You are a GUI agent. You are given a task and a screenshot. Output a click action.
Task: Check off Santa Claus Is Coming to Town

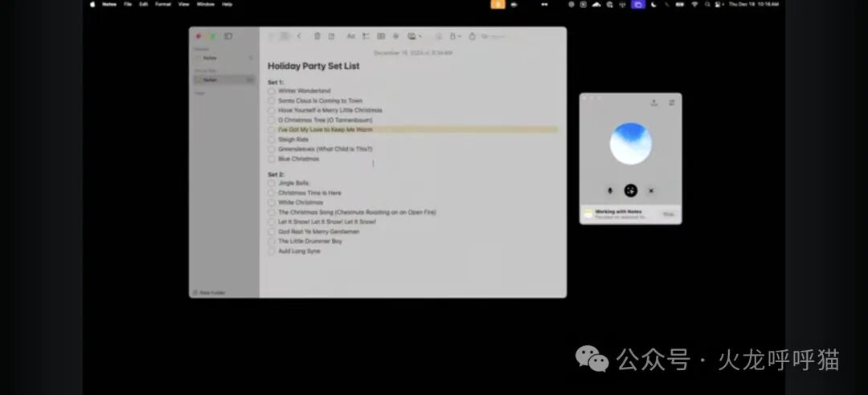[272, 100]
